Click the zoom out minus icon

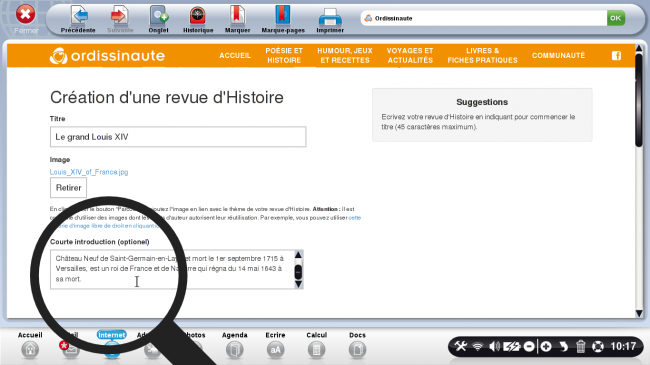pos(529,346)
